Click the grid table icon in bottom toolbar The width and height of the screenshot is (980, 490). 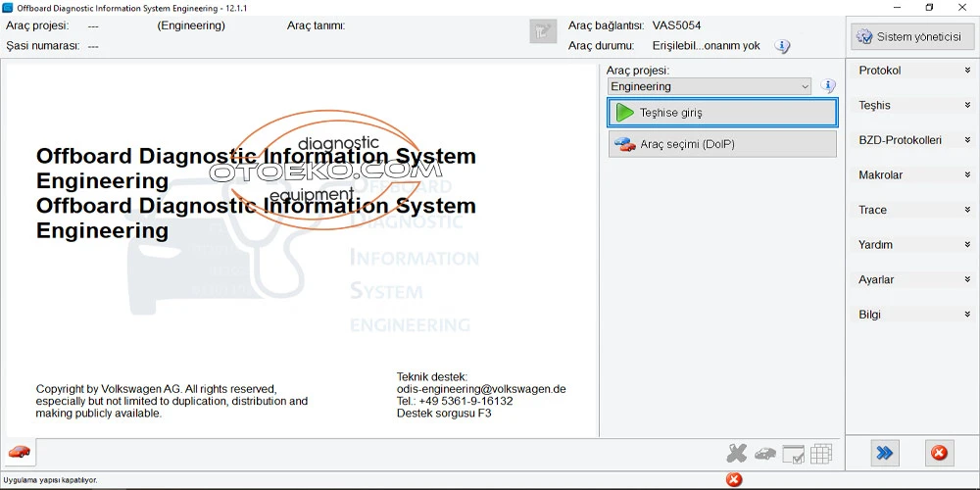click(821, 454)
